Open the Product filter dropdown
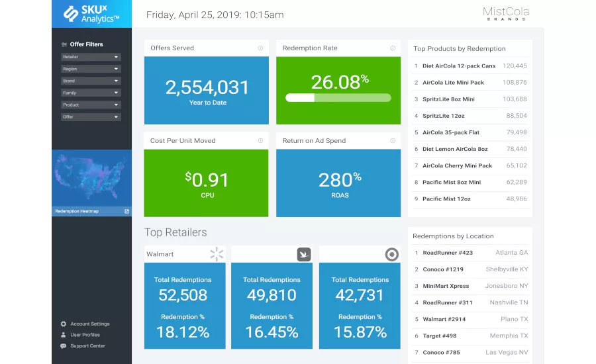Image resolution: width=596 pixels, height=364 pixels. [91, 105]
